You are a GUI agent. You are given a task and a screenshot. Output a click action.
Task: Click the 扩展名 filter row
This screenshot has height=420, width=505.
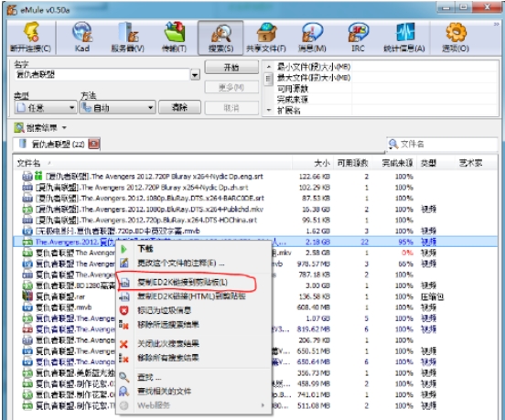coord(386,111)
